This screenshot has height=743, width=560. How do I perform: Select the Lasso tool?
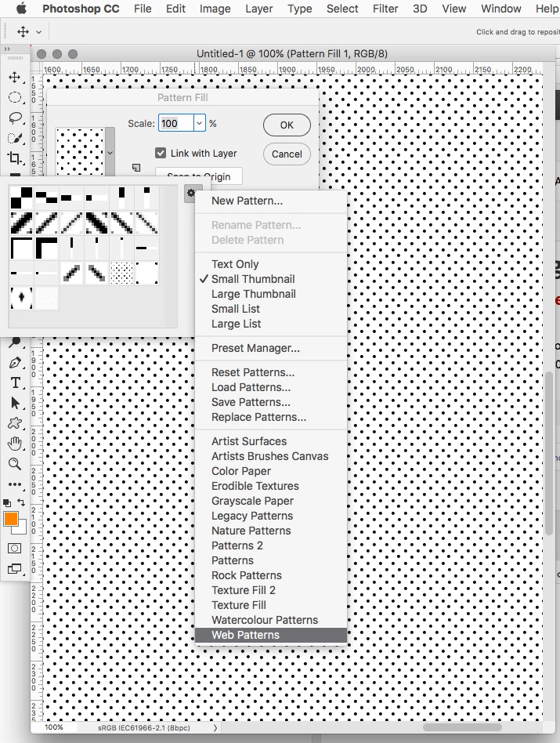pyautogui.click(x=15, y=118)
